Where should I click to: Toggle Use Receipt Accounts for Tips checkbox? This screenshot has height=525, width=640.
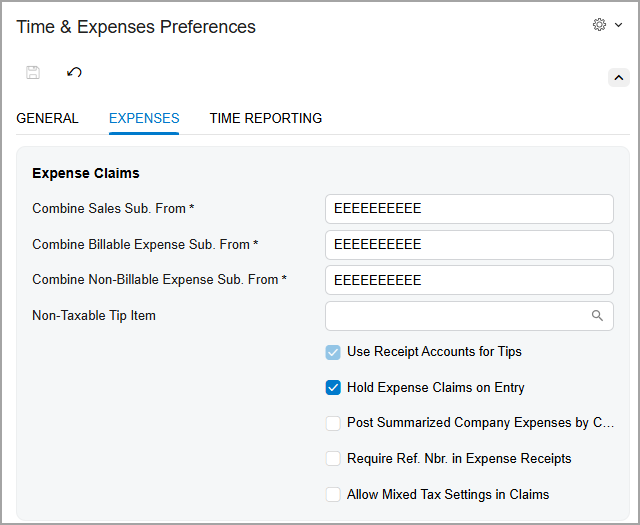click(x=333, y=352)
